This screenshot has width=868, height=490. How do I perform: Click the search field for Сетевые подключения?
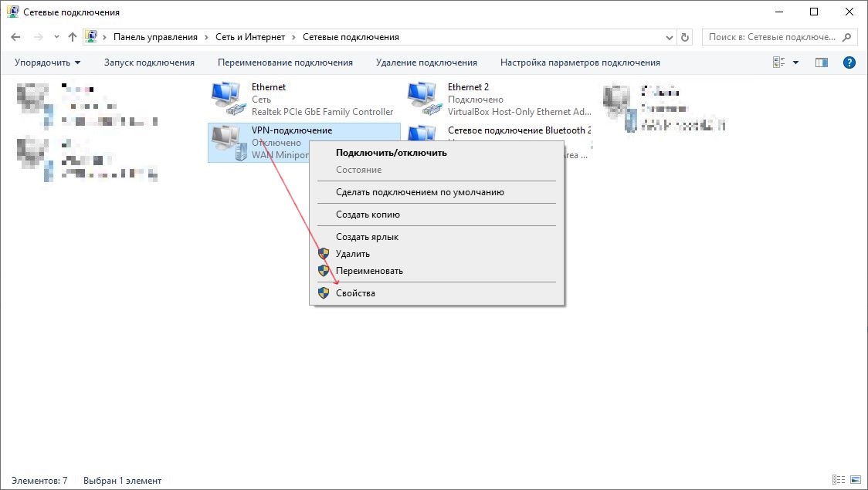(x=771, y=37)
